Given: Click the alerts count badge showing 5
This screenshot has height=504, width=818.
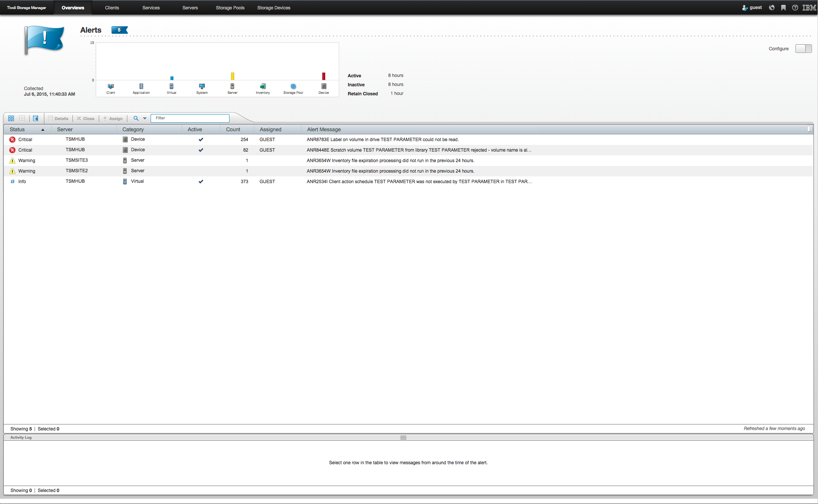Looking at the screenshot, I should [119, 30].
